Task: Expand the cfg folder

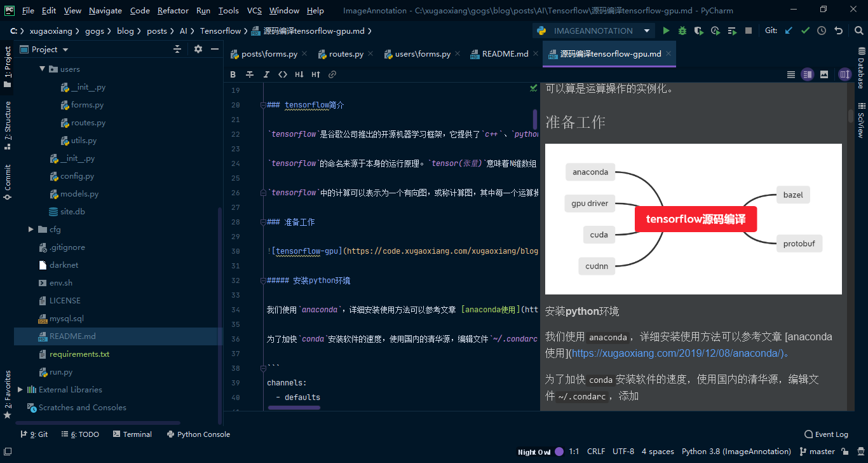Action: [x=31, y=229]
